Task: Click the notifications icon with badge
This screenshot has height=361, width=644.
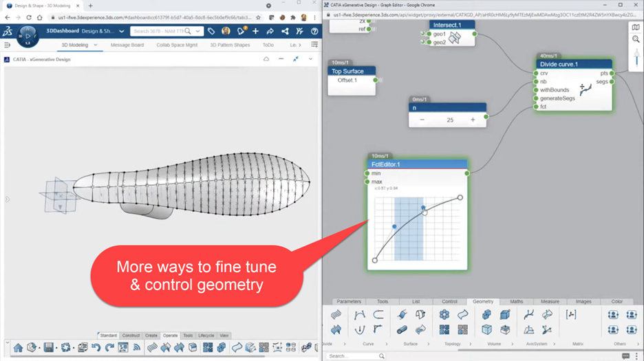Action: pos(241,31)
